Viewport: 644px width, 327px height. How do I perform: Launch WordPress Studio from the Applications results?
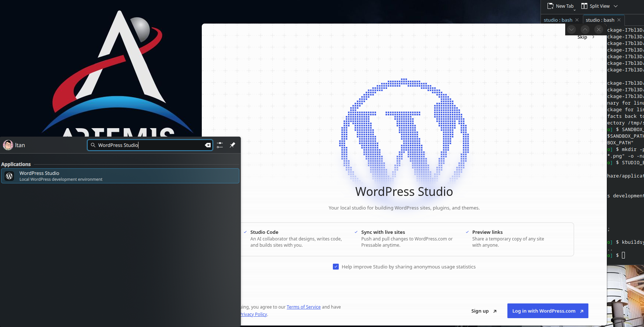[x=120, y=176]
